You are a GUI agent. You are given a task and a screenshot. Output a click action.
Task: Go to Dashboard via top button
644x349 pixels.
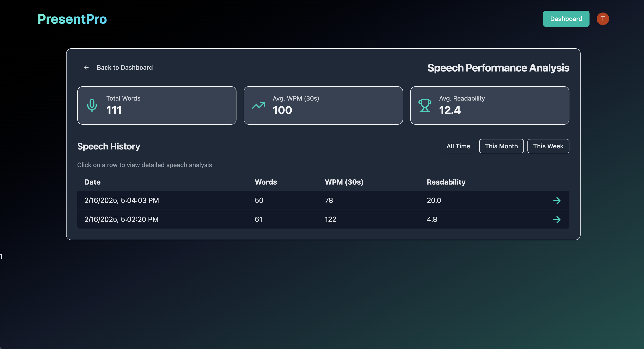coord(566,19)
